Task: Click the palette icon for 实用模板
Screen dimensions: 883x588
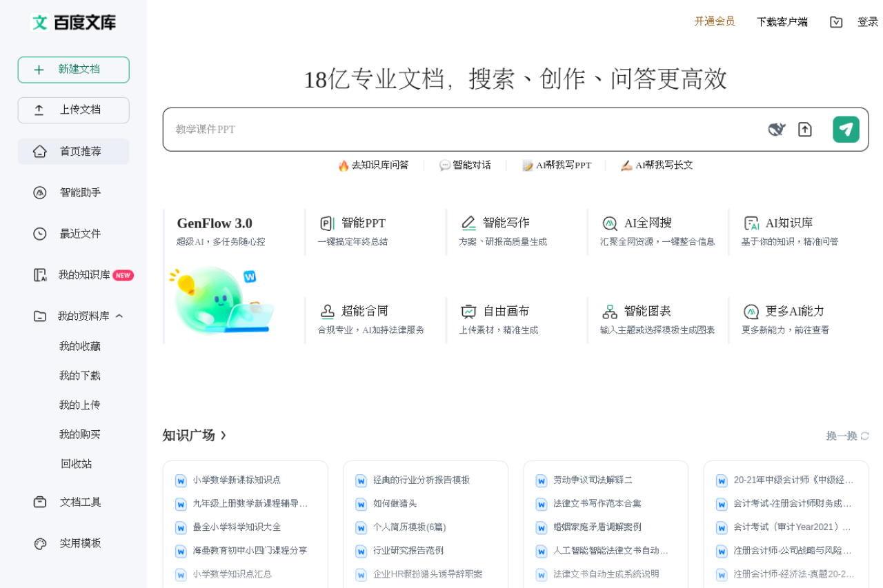Action: tap(40, 543)
